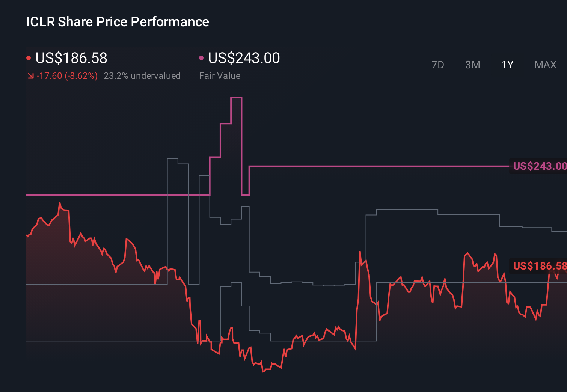Click the red down-trend arrow icon

[31, 75]
